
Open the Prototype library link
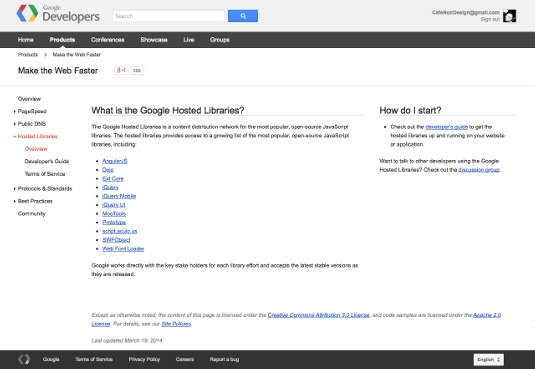point(114,222)
